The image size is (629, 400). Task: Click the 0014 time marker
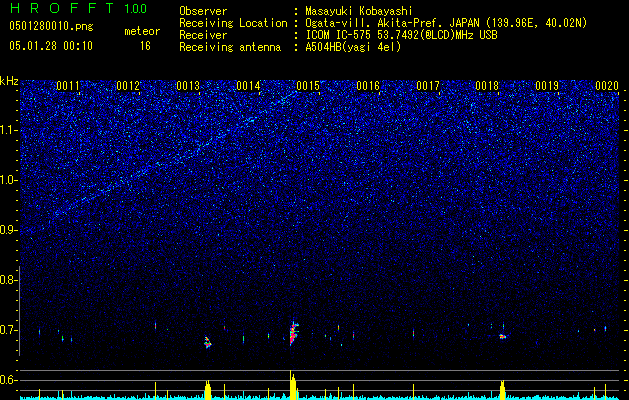[x=248, y=86]
